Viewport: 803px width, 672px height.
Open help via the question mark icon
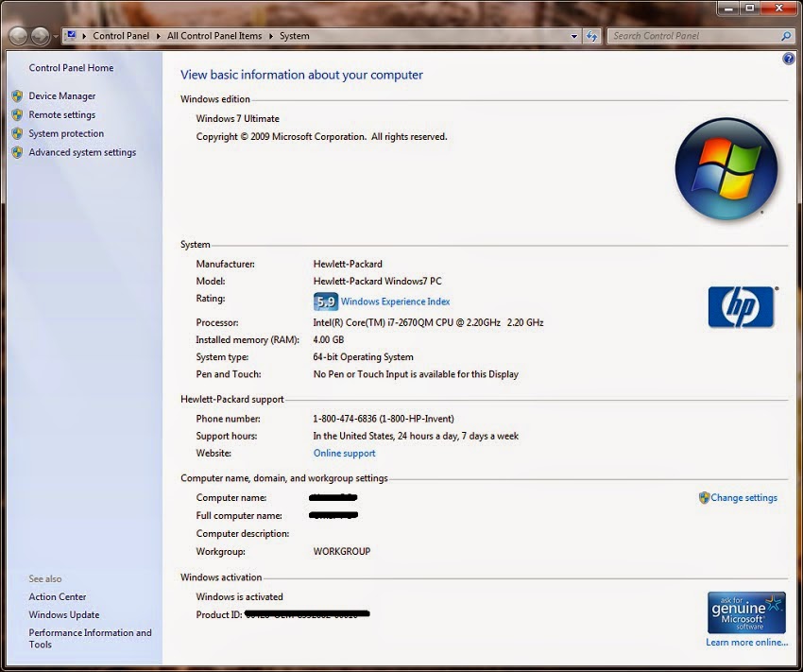pyautogui.click(x=789, y=59)
